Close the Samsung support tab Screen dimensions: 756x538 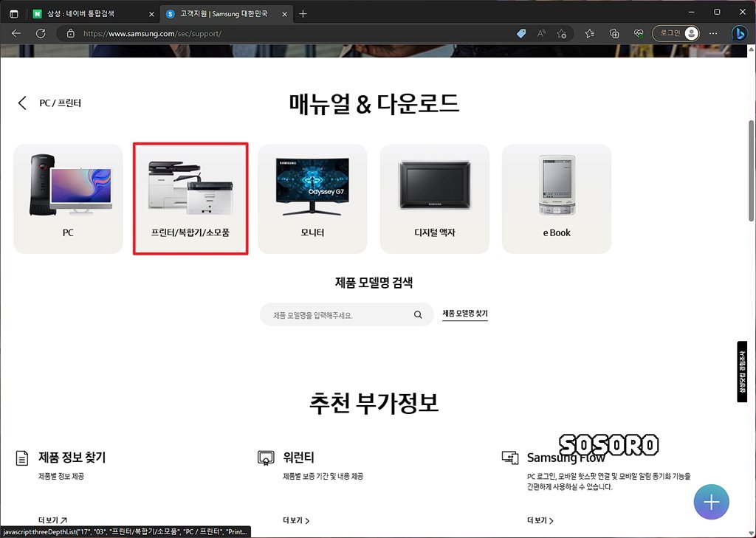coord(284,15)
